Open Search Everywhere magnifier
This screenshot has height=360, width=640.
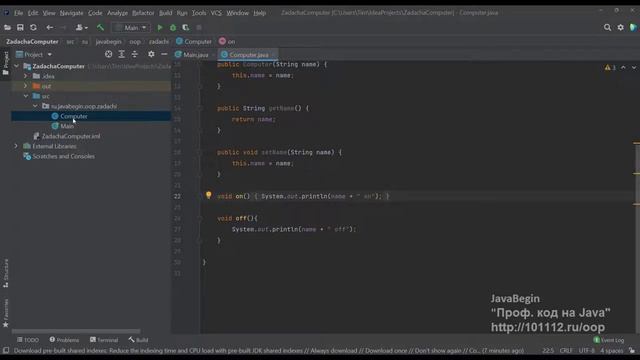click(607, 27)
